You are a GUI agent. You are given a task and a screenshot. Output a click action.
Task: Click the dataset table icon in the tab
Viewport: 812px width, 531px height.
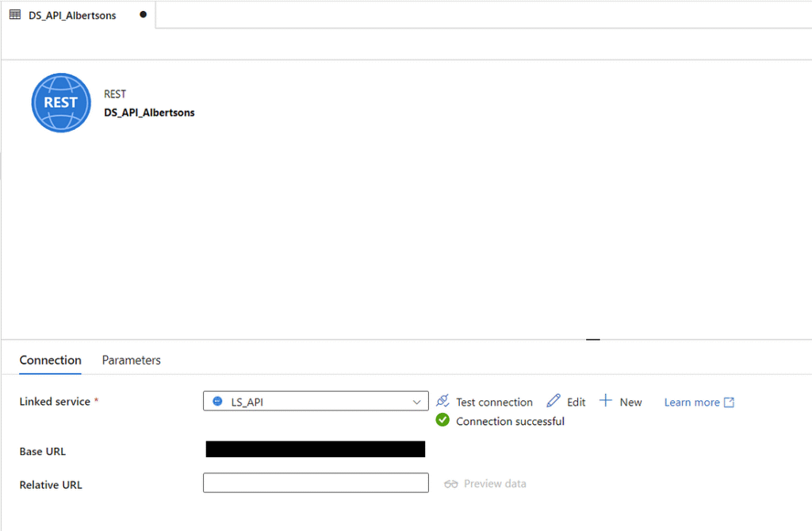pos(15,15)
